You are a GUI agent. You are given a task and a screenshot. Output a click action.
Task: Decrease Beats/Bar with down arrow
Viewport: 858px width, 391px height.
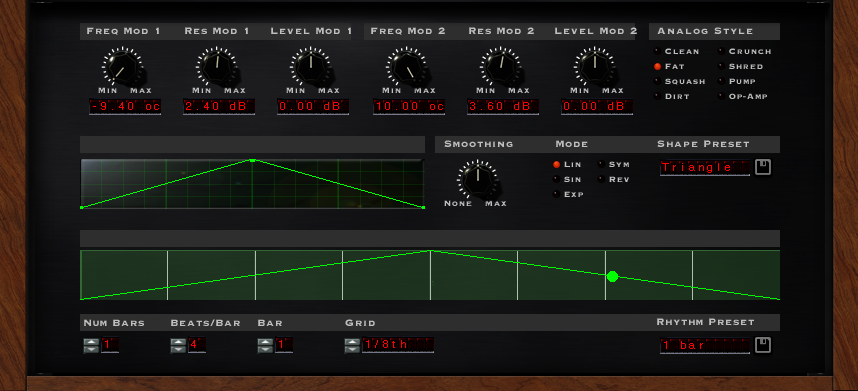[178, 349]
